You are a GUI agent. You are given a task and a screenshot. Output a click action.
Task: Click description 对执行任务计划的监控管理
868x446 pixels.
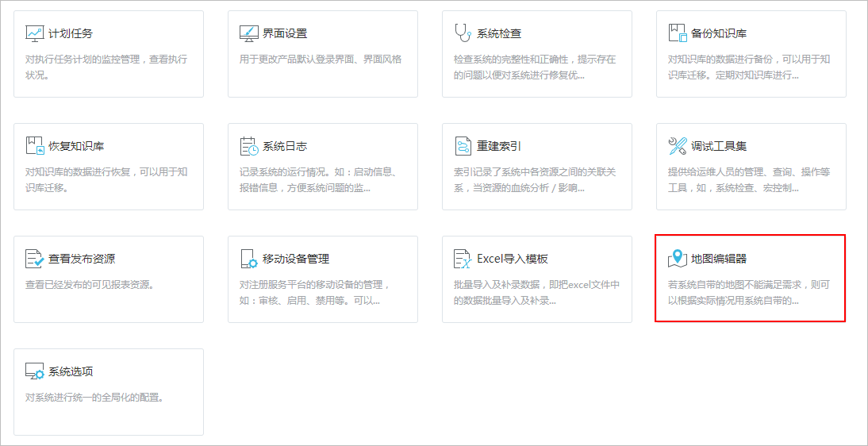click(106, 67)
